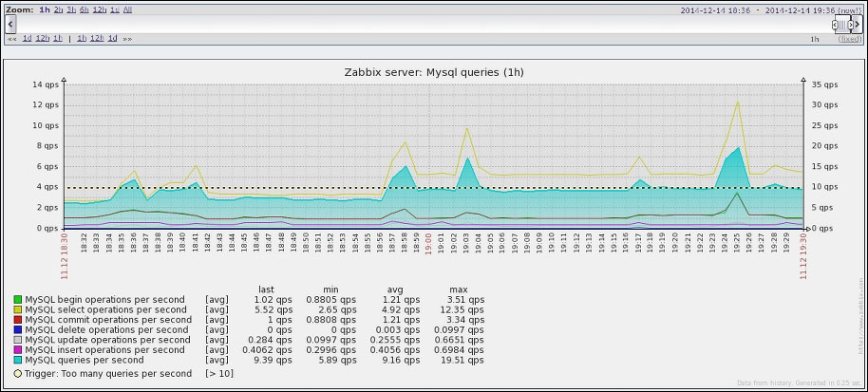The height and width of the screenshot is (392, 868).
Task: Move the period back by 1d
Action: tap(27, 39)
